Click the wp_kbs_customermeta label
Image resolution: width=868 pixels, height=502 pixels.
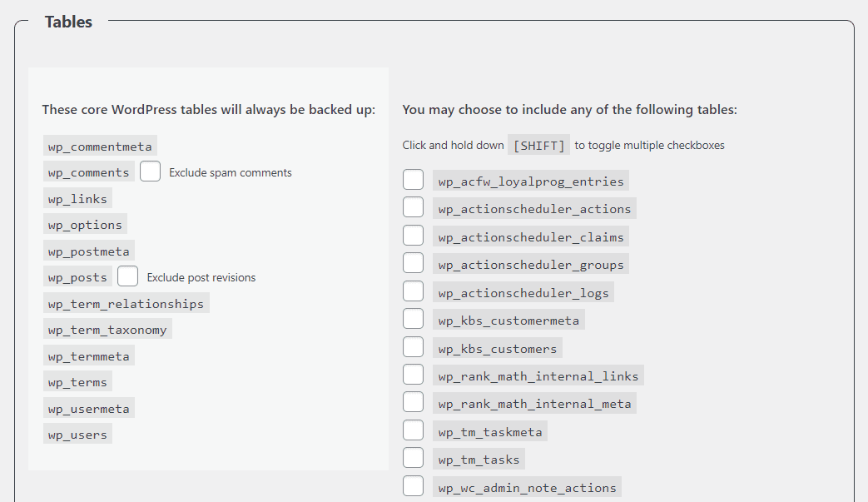click(x=508, y=321)
